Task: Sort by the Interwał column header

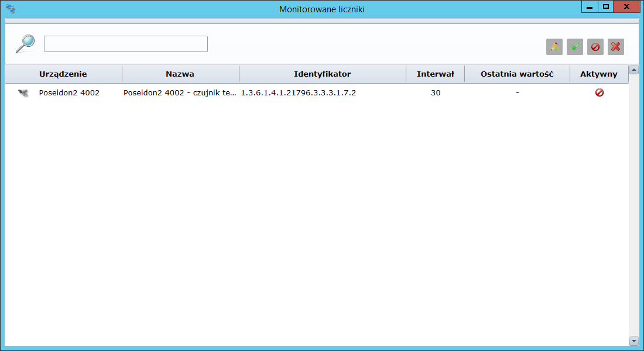Action: [435, 74]
